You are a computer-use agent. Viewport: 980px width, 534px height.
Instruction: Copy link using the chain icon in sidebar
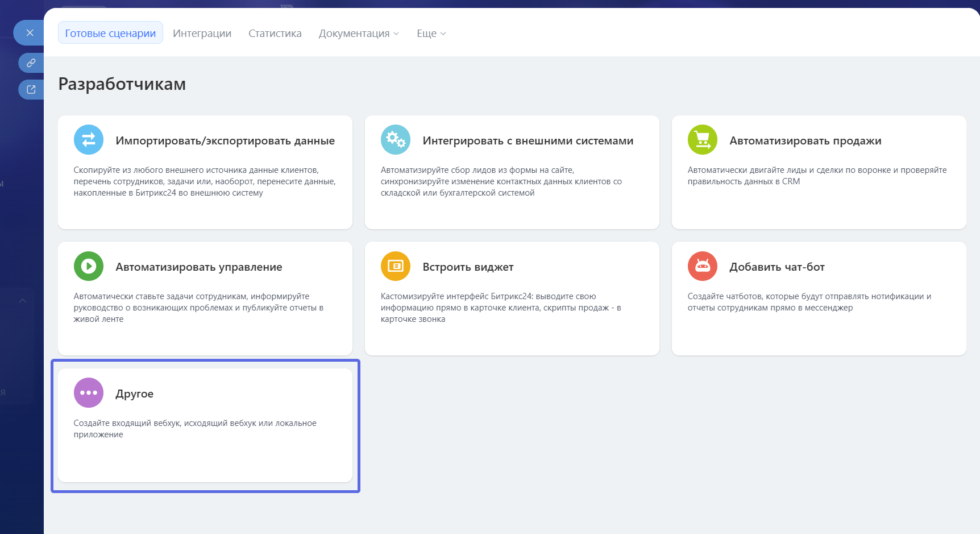click(31, 63)
